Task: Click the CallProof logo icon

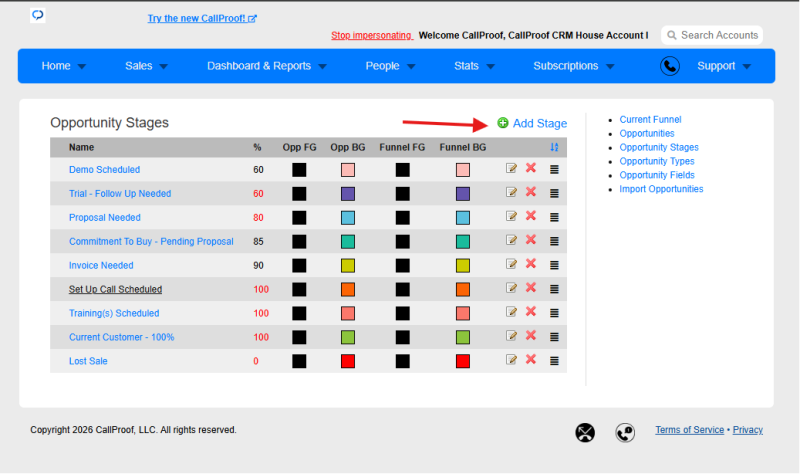Action: (x=38, y=15)
